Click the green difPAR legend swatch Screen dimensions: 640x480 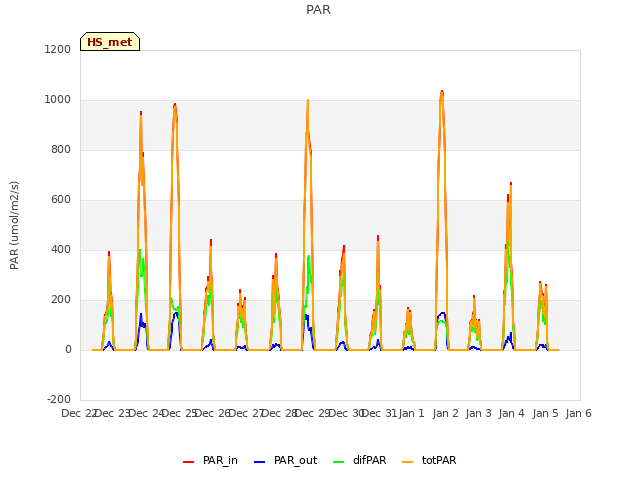click(x=339, y=462)
